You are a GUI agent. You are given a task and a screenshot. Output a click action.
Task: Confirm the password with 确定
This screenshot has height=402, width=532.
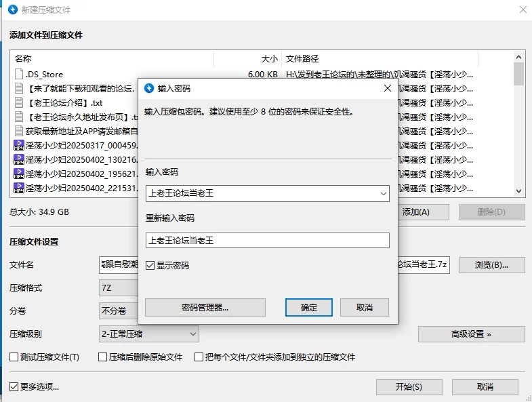309,308
